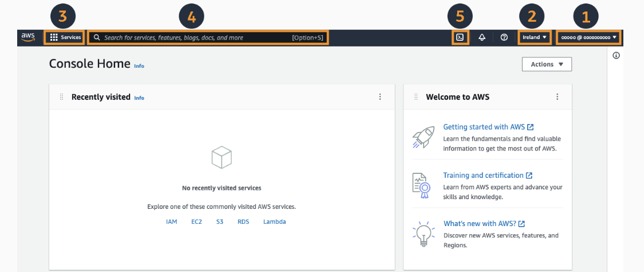This screenshot has width=644, height=272.
Task: Focus the services search field
Action: 208,37
